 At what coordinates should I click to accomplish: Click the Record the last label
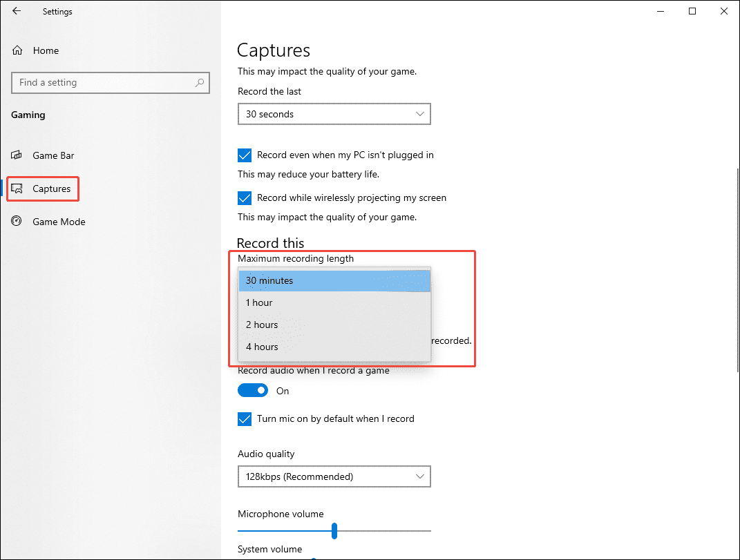tap(269, 92)
